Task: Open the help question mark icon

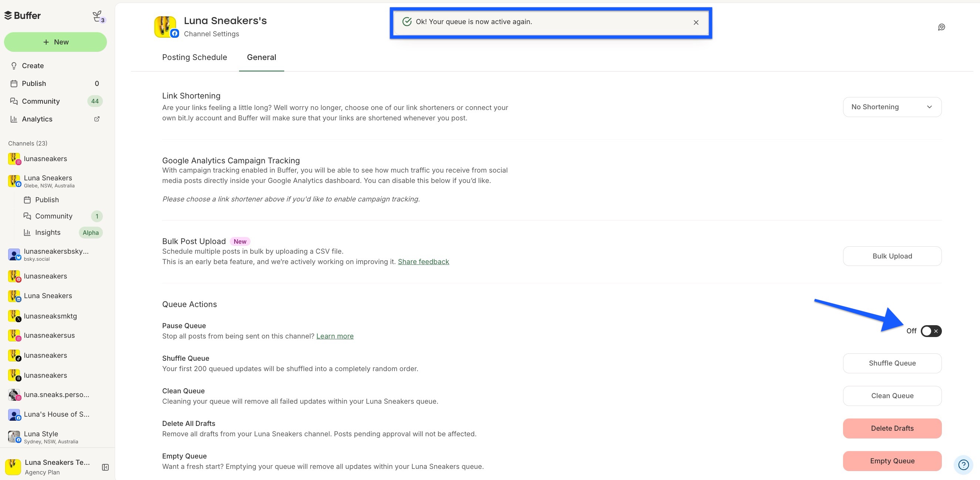Action: 963,465
